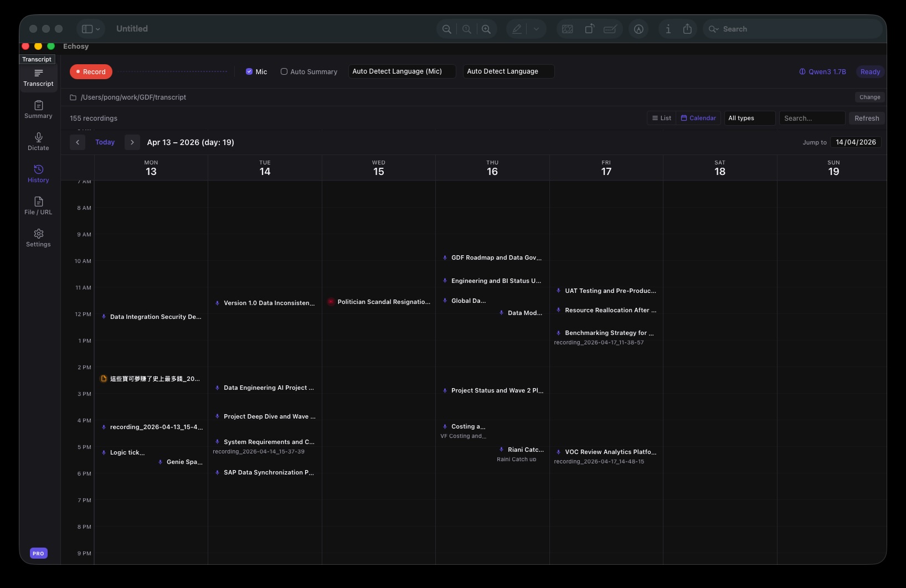Select the markup pen tool in Preview
The height and width of the screenshot is (588, 906).
pos(517,29)
